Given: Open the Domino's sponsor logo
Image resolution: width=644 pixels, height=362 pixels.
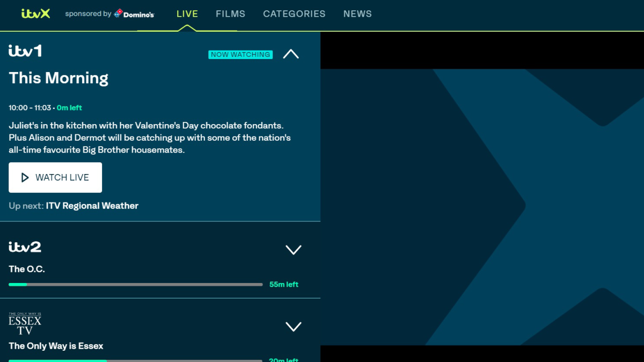Looking at the screenshot, I should coord(134,14).
